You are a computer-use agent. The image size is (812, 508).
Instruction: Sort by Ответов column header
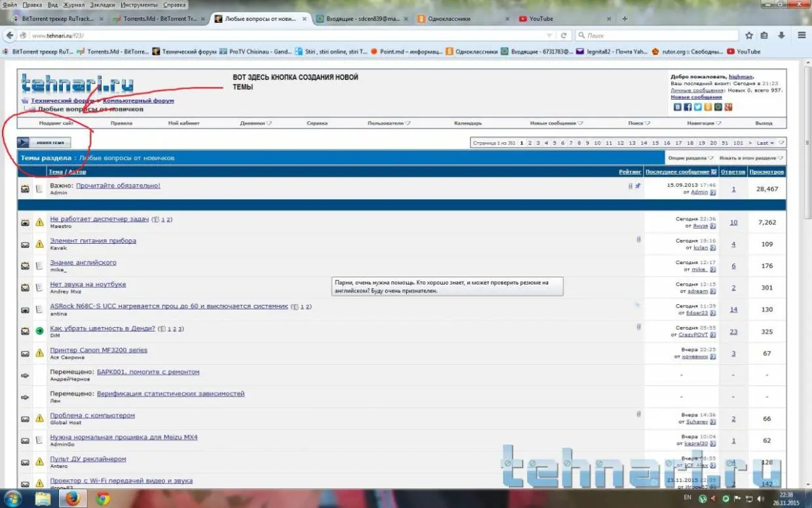pyautogui.click(x=733, y=172)
